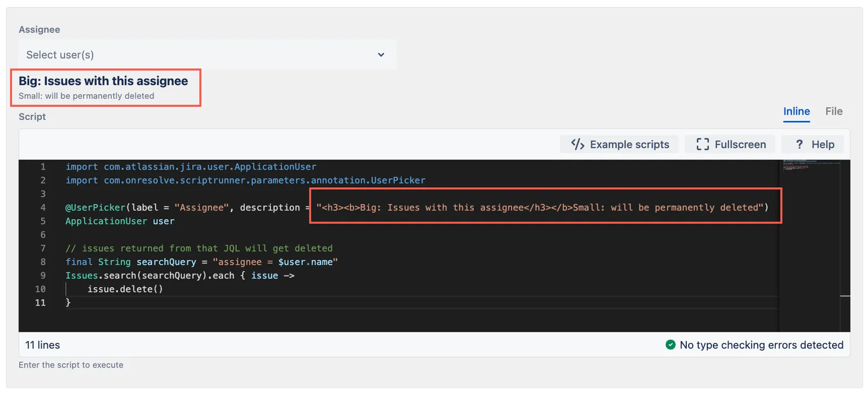
Task: Click the green check status icon
Action: 671,345
